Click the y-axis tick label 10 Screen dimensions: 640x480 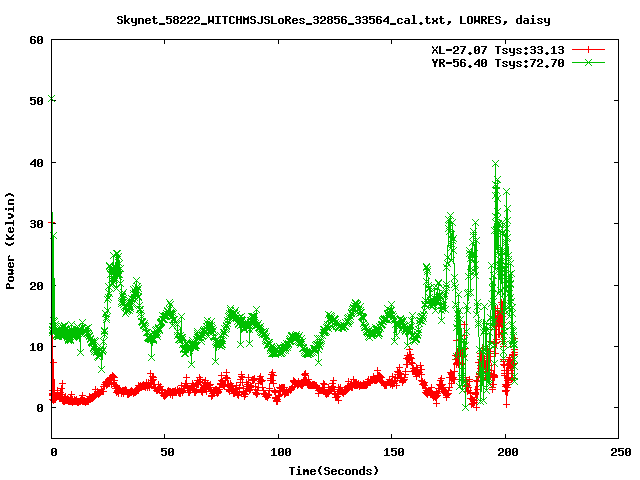click(36, 347)
